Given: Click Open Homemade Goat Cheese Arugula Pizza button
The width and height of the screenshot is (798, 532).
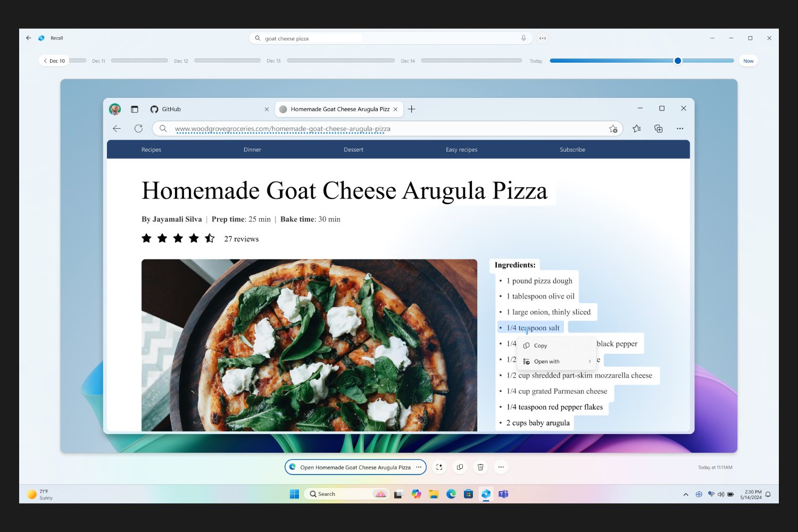Looking at the screenshot, I should click(x=355, y=467).
